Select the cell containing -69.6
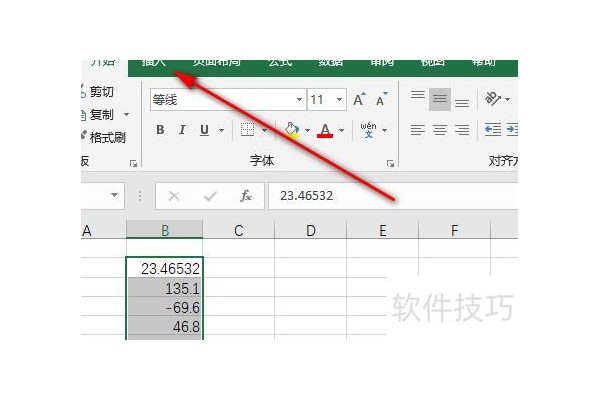 click(x=165, y=307)
